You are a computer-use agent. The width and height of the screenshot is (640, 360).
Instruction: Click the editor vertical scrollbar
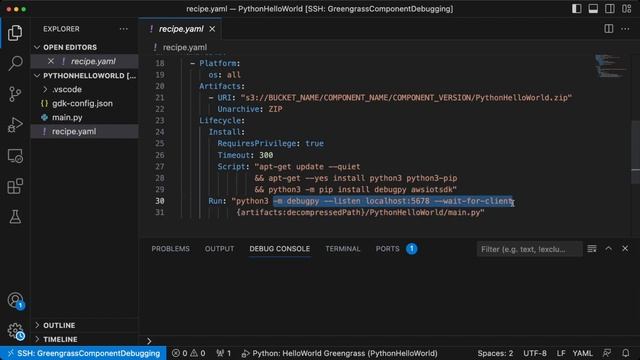click(x=636, y=152)
